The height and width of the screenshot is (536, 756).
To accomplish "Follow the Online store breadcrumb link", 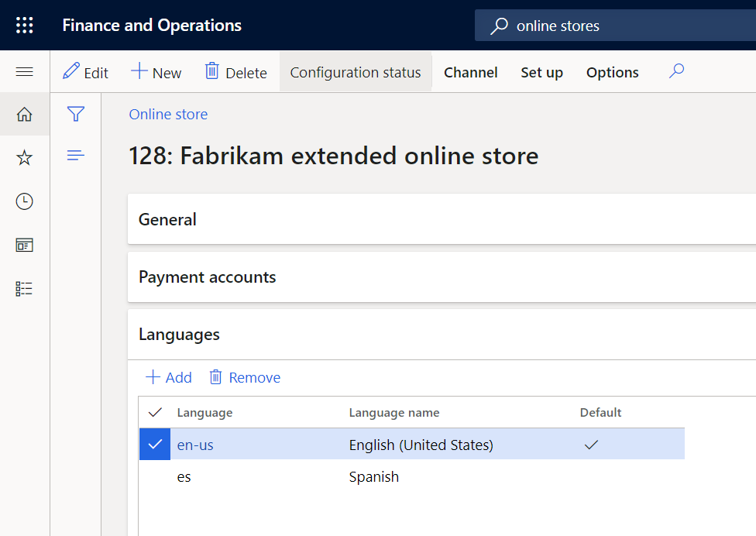I will pyautogui.click(x=168, y=114).
